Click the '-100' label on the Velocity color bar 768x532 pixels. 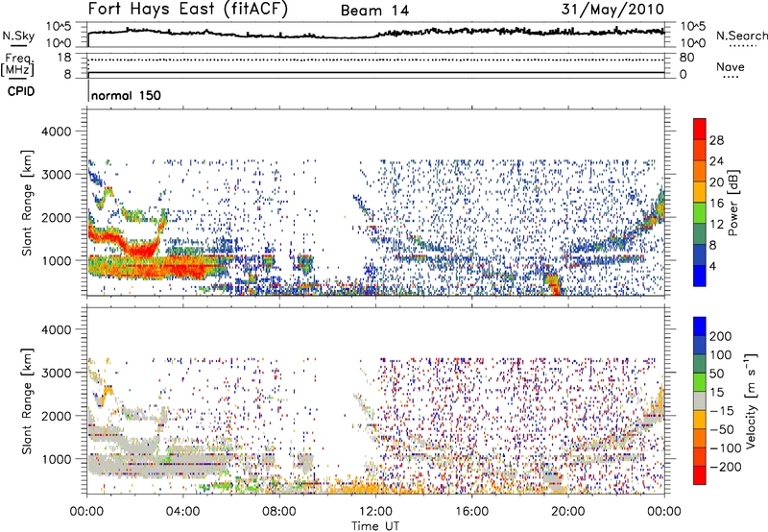pos(726,447)
